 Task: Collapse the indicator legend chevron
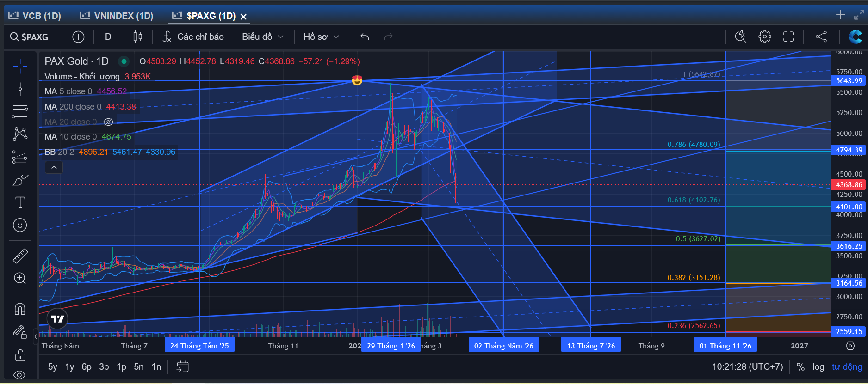(54, 167)
